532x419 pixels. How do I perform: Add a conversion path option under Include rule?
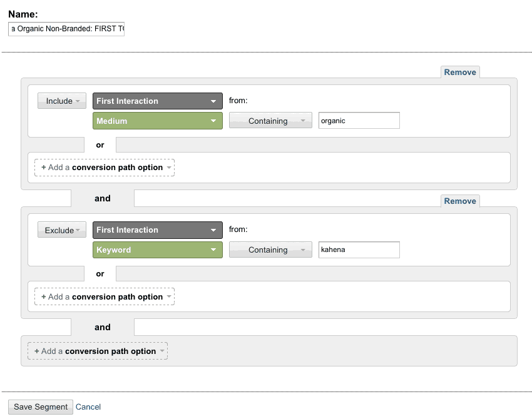(x=104, y=168)
